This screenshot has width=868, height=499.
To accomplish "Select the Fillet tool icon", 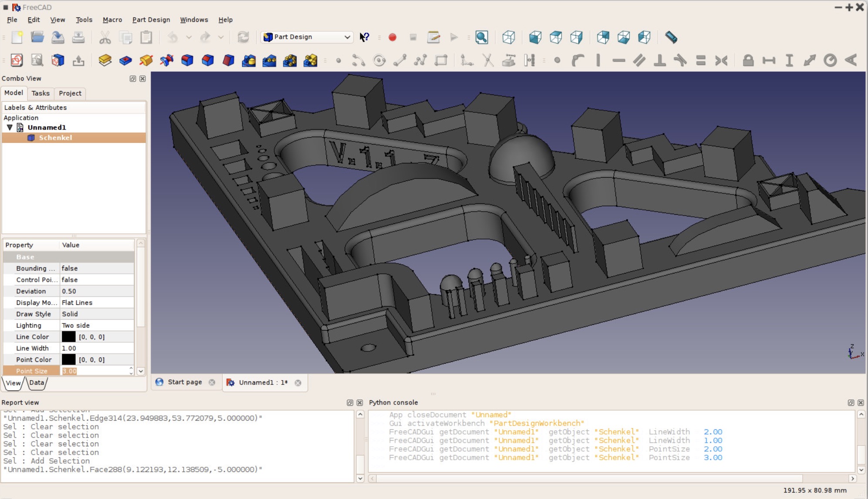I will 187,60.
